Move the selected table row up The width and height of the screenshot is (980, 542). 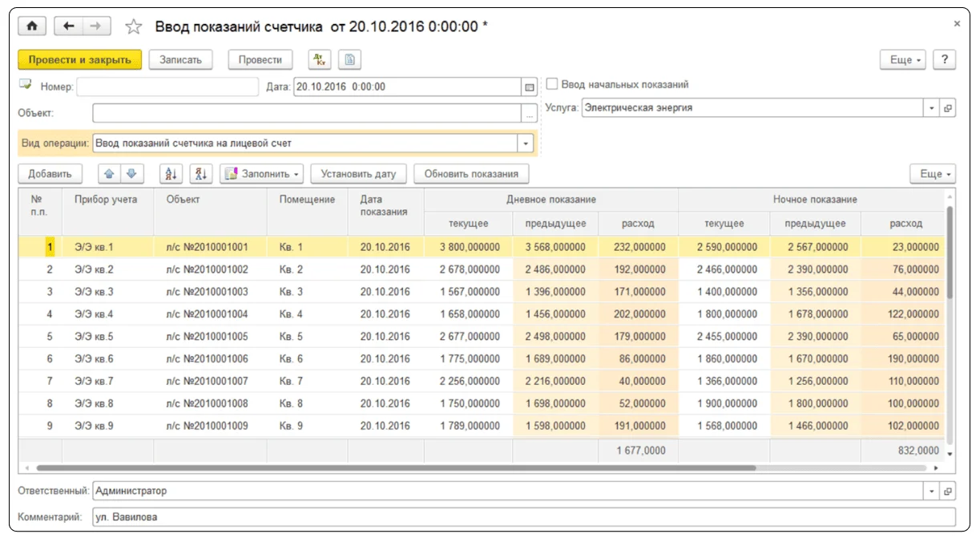[111, 173]
